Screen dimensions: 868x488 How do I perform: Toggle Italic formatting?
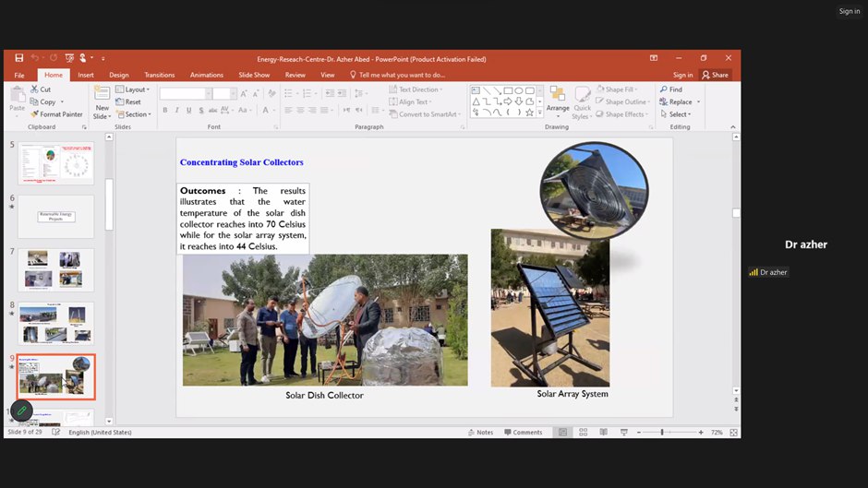[x=176, y=110]
